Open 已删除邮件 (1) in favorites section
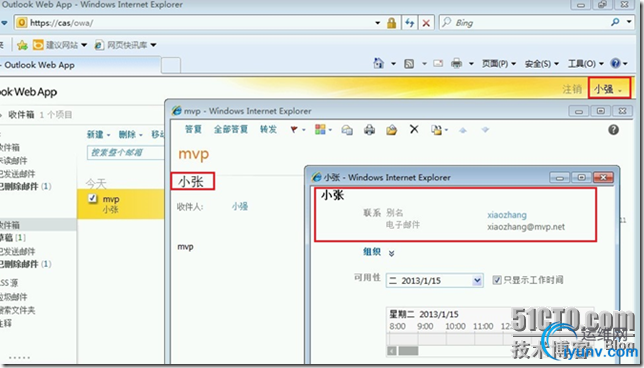The image size is (644, 368). tap(25, 186)
